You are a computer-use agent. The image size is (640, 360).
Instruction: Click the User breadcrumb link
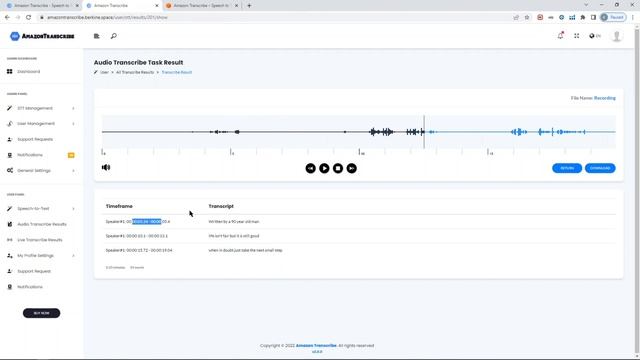pos(104,72)
